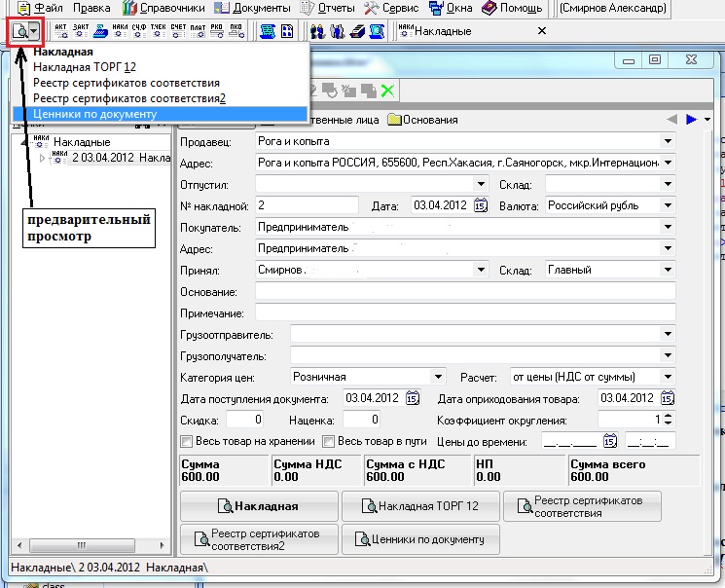
Task: Open the Склад Главный dropdown
Action: pyautogui.click(x=668, y=270)
